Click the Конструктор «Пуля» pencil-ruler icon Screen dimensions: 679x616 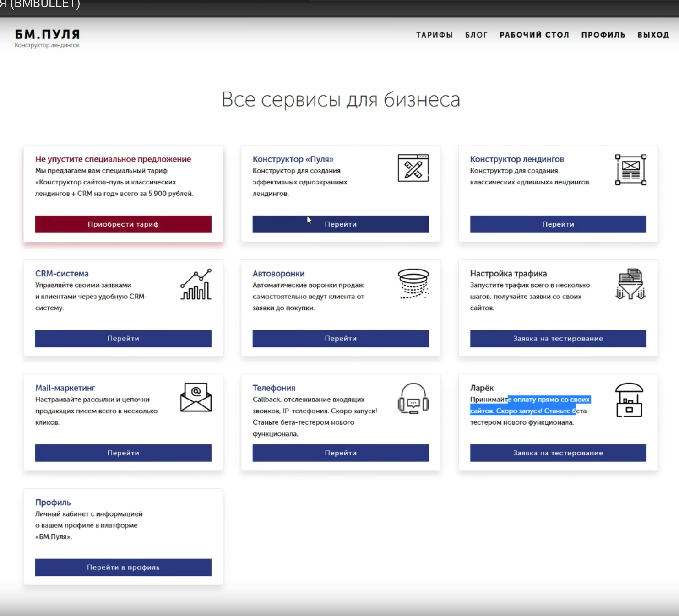[413, 168]
